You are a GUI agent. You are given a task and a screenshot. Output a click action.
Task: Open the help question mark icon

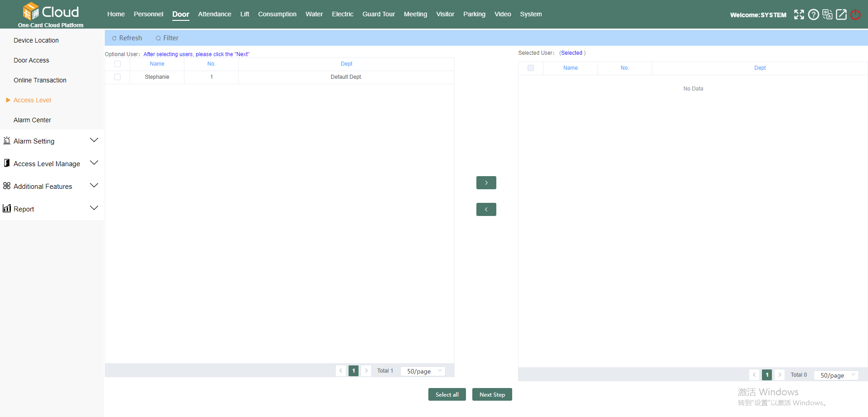pyautogui.click(x=813, y=14)
